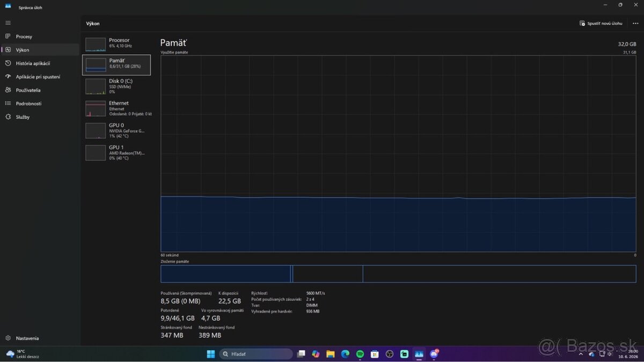Open the Procesy section

(40, 36)
